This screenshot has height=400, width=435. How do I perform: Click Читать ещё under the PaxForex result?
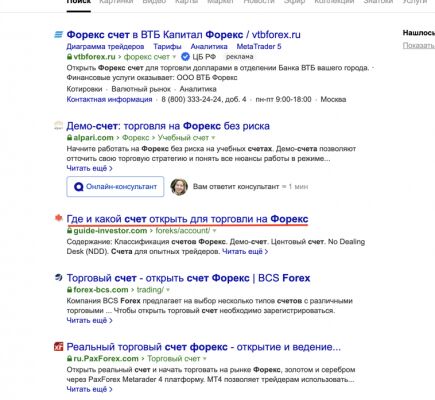tap(89, 389)
